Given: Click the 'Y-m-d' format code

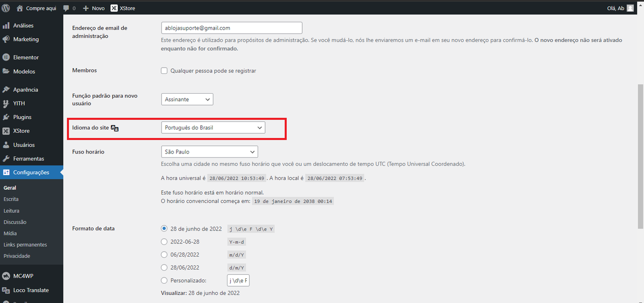Looking at the screenshot, I should (x=236, y=242).
